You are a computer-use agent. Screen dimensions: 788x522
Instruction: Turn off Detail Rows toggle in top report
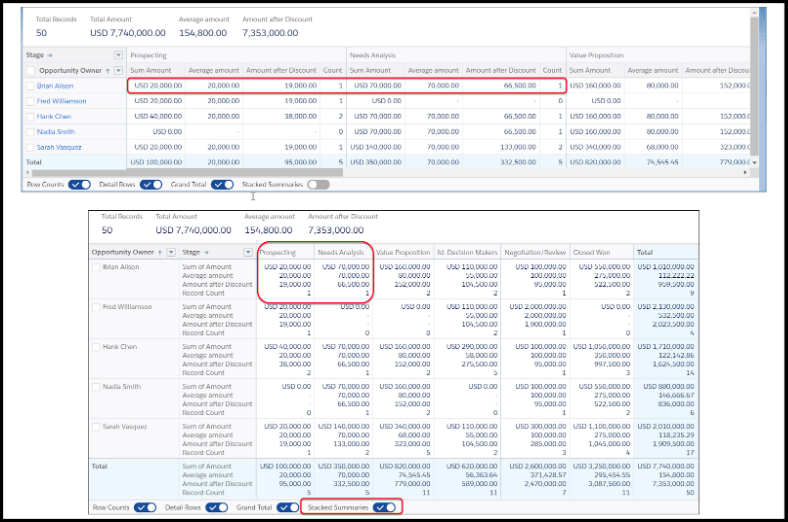pyautogui.click(x=151, y=185)
